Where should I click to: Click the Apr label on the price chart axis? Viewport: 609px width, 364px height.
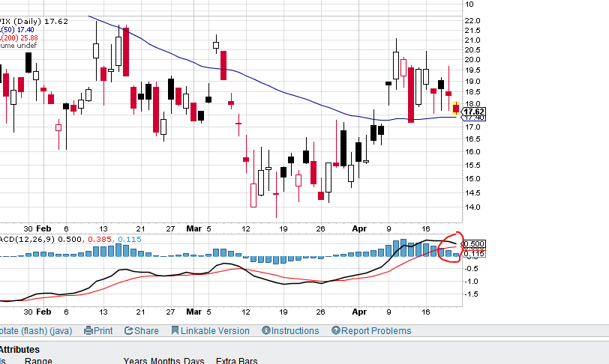coord(359,228)
